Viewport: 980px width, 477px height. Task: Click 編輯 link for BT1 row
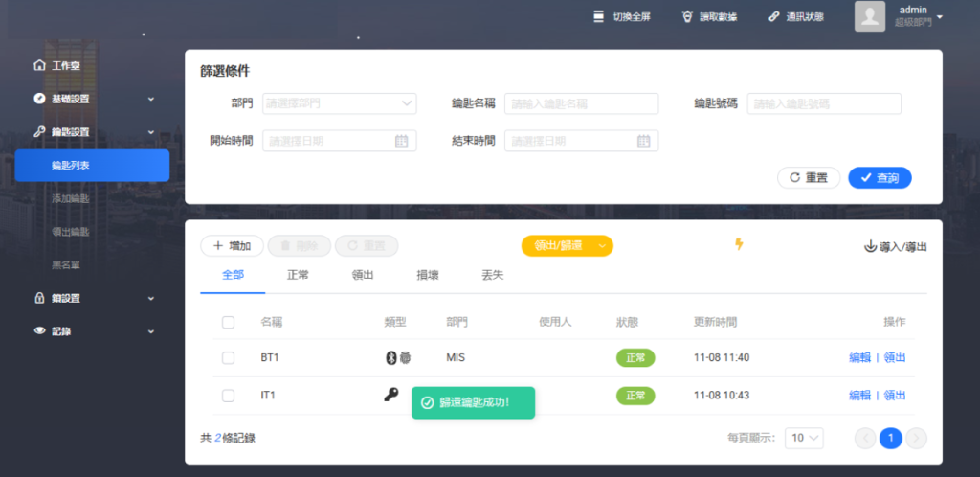pos(859,357)
